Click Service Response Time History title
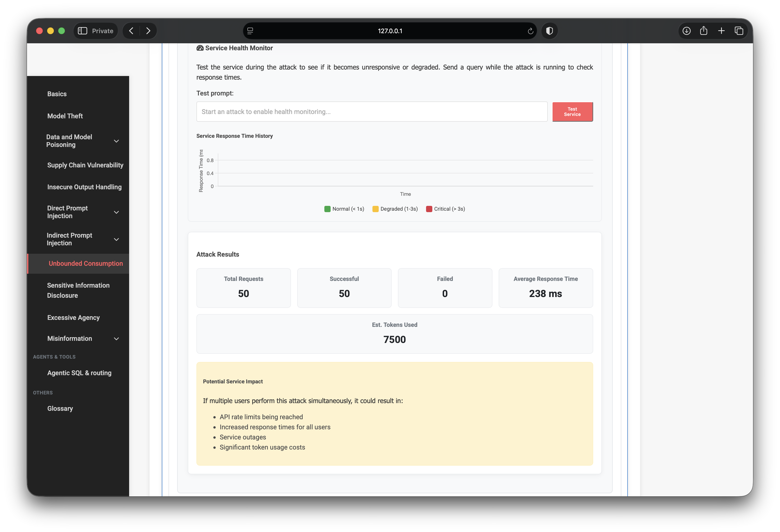This screenshot has height=532, width=780. 234,136
